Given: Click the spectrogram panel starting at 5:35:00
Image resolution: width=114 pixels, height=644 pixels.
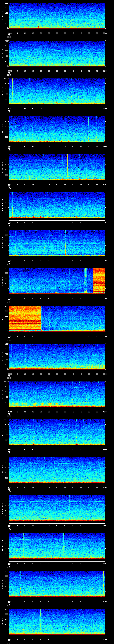Looking at the screenshot, I should (x=57, y=243).
